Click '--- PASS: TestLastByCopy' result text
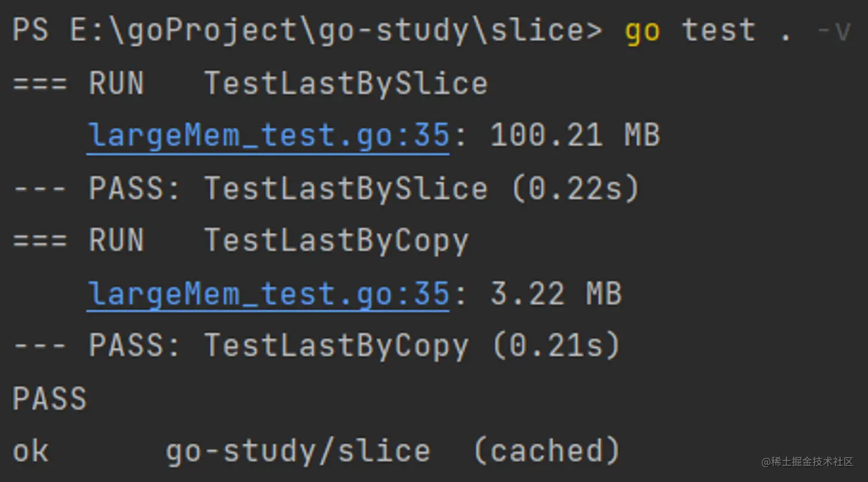The width and height of the screenshot is (868, 482). tap(241, 346)
